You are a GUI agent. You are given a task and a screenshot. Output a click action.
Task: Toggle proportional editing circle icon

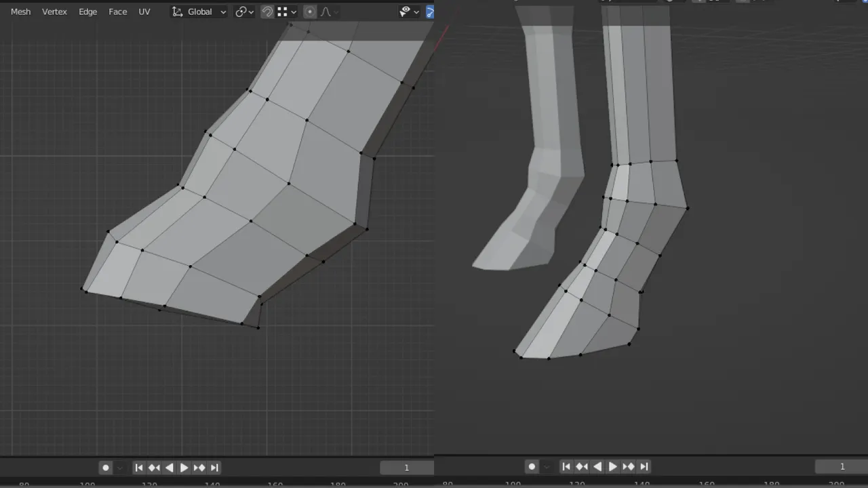[310, 12]
